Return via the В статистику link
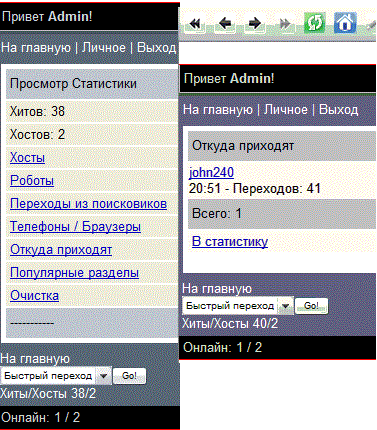The height and width of the screenshot is (430, 377). pyautogui.click(x=230, y=241)
